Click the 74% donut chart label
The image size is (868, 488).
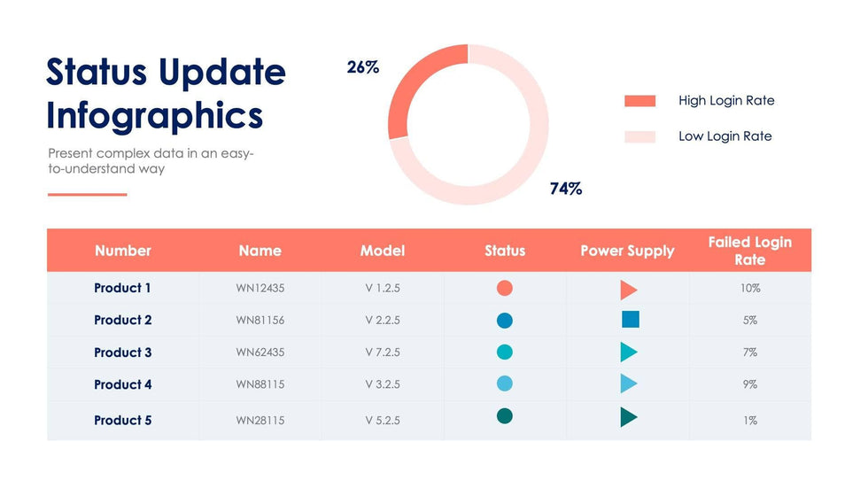pyautogui.click(x=565, y=189)
